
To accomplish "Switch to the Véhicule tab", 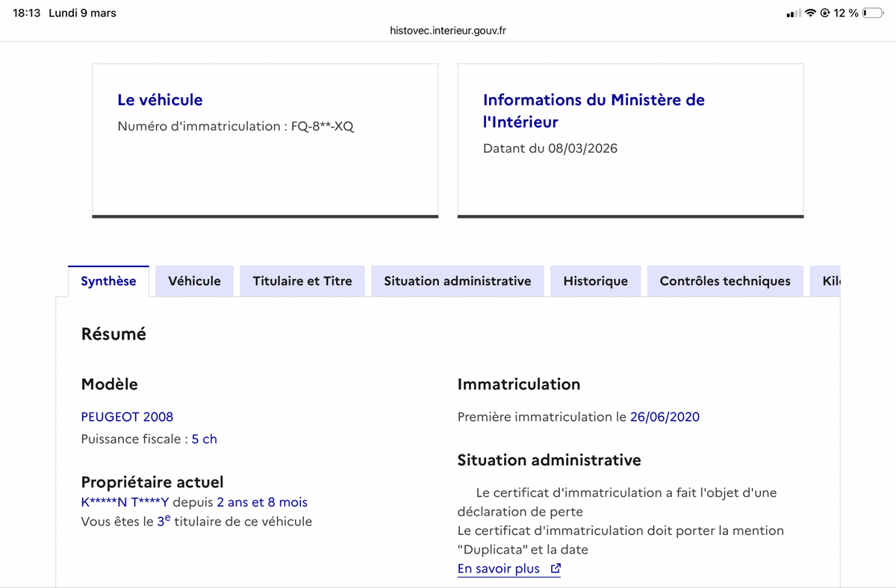I will click(194, 281).
